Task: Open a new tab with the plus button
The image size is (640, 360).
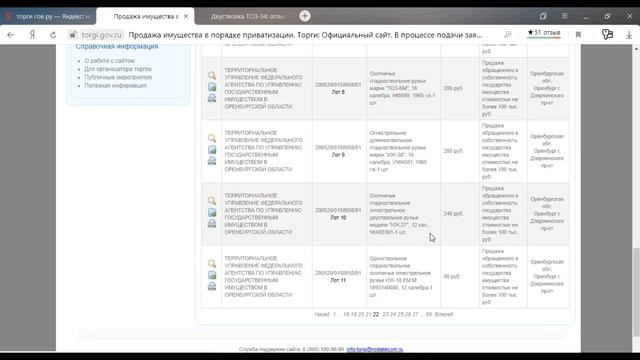Action: coord(304,16)
